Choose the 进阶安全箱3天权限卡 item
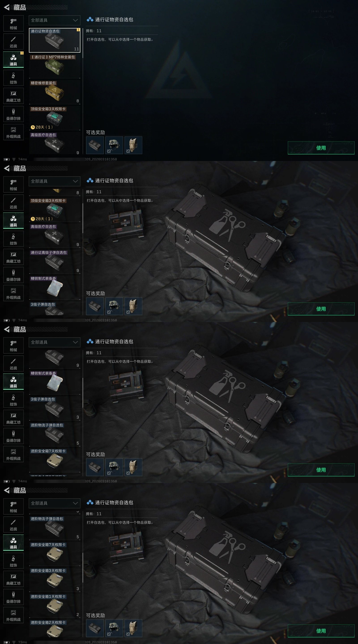358x644 pixels. [55, 580]
